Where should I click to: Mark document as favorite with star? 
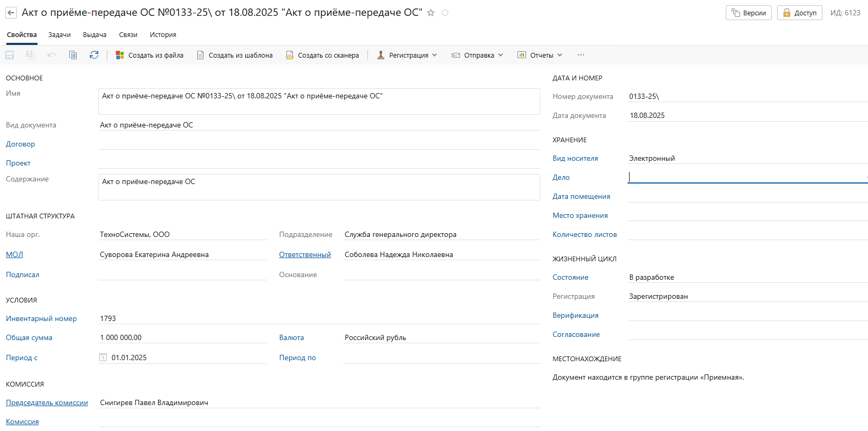[x=431, y=13]
